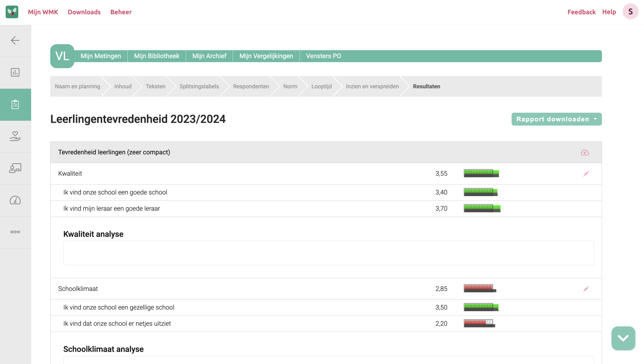Click the VL module badge
Image resolution: width=644 pixels, height=364 pixels.
[x=62, y=56]
